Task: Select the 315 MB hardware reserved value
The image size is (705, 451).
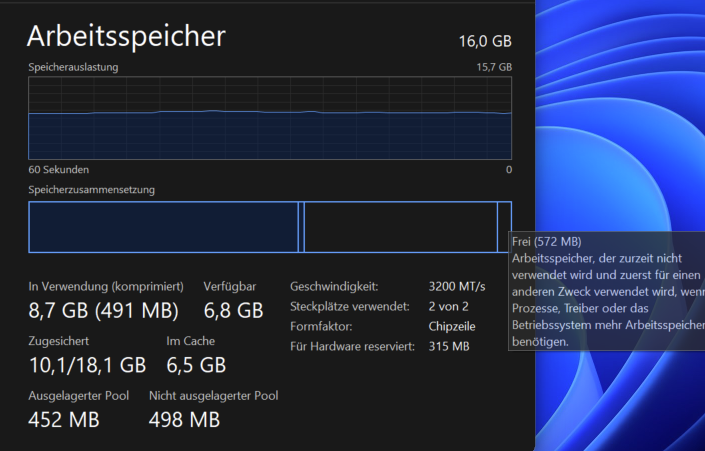Action: click(x=449, y=347)
